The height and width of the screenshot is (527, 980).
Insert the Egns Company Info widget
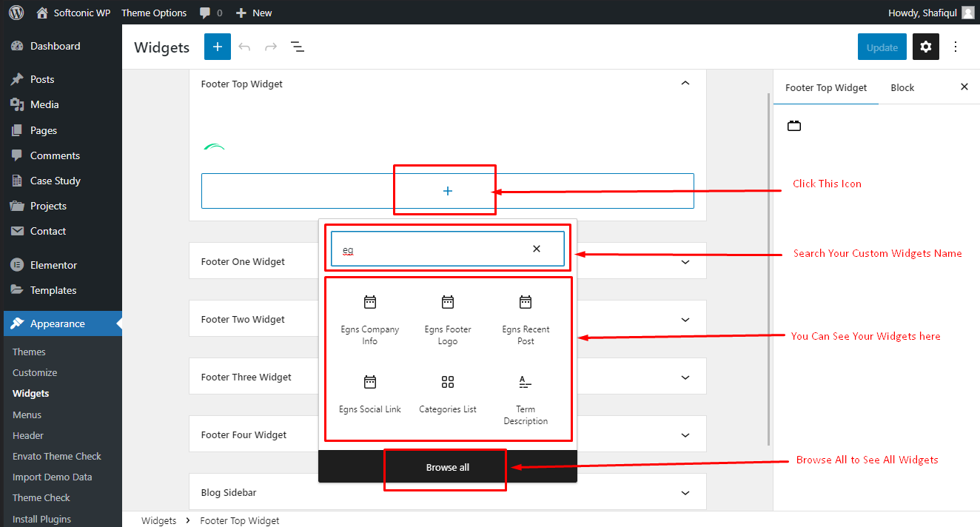370,319
